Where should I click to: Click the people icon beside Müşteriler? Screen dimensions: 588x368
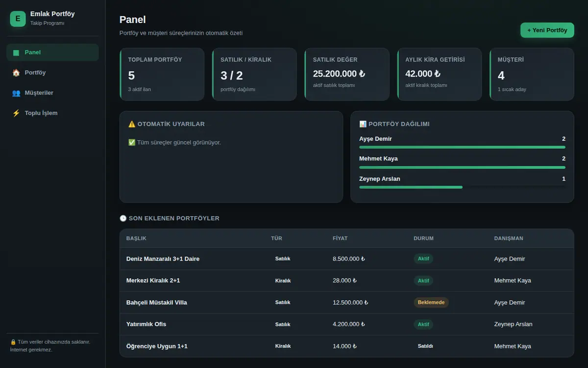click(16, 93)
